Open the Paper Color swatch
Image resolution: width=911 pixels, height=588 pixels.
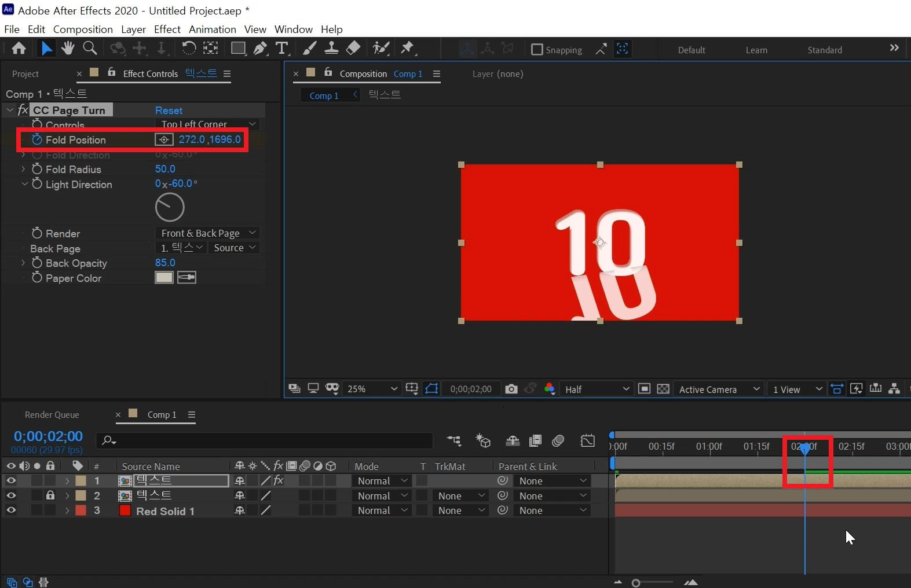point(164,278)
